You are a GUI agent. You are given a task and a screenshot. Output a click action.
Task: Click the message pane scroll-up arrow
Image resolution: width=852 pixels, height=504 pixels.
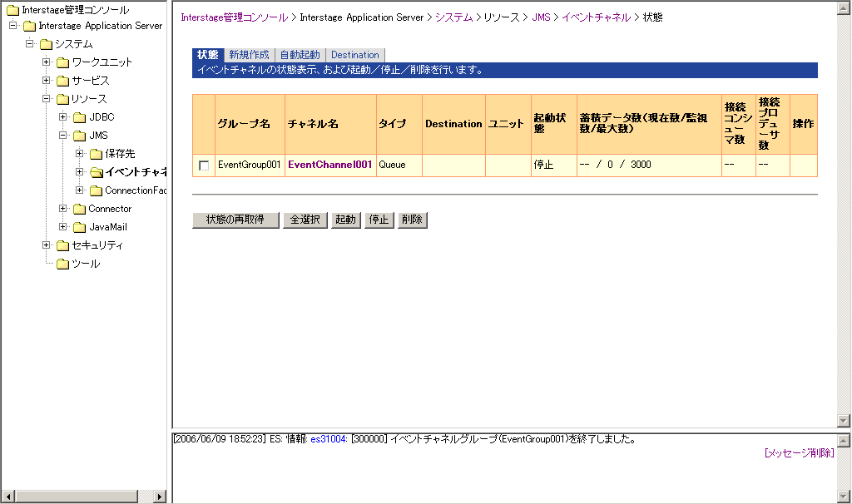coord(844,441)
